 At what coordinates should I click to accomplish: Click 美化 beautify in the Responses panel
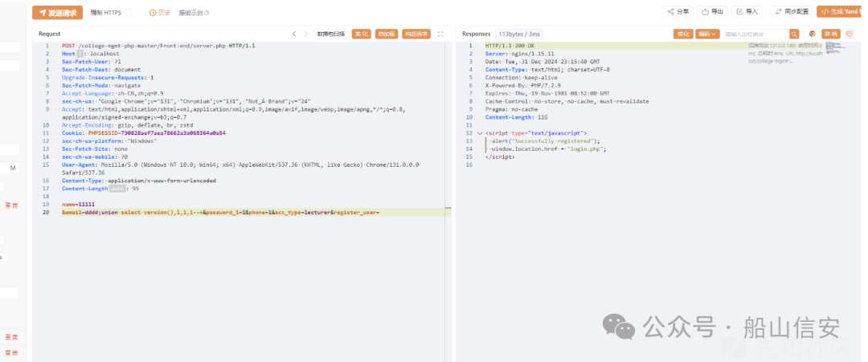click(682, 34)
